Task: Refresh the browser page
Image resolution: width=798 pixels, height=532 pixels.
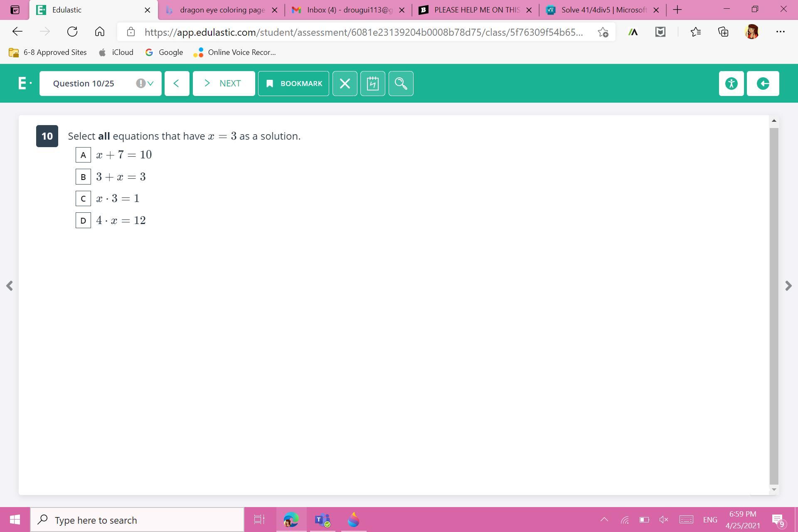Action: tap(72, 32)
